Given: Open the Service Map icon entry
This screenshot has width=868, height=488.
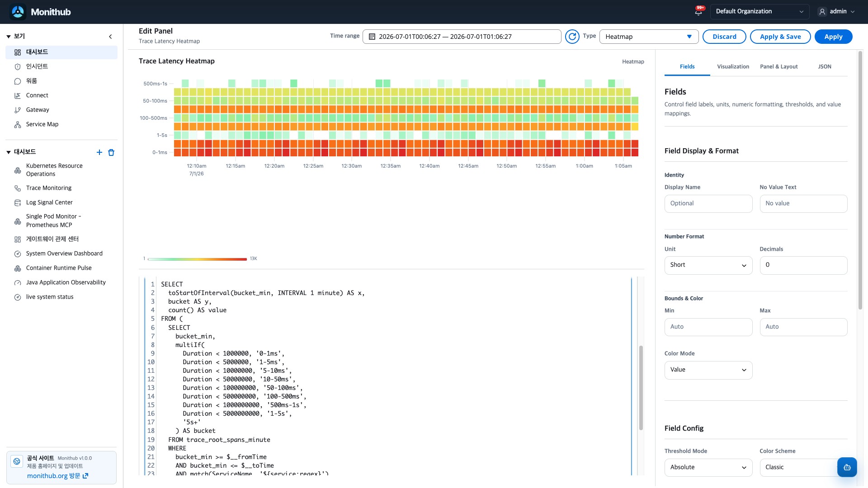Looking at the screenshot, I should (x=18, y=125).
